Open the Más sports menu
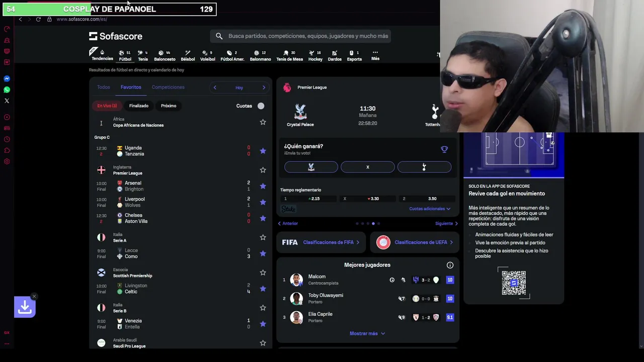The height and width of the screenshot is (362, 644). [375, 55]
